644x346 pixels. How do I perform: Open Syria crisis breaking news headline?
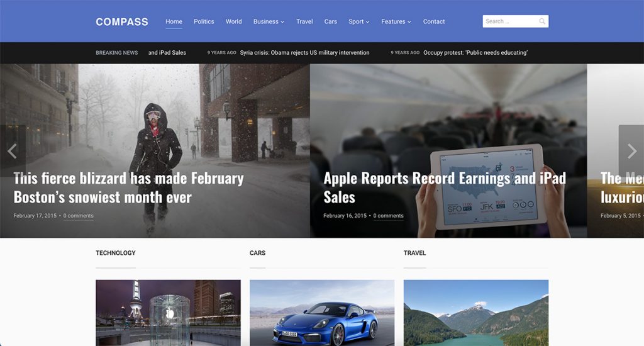tap(304, 53)
